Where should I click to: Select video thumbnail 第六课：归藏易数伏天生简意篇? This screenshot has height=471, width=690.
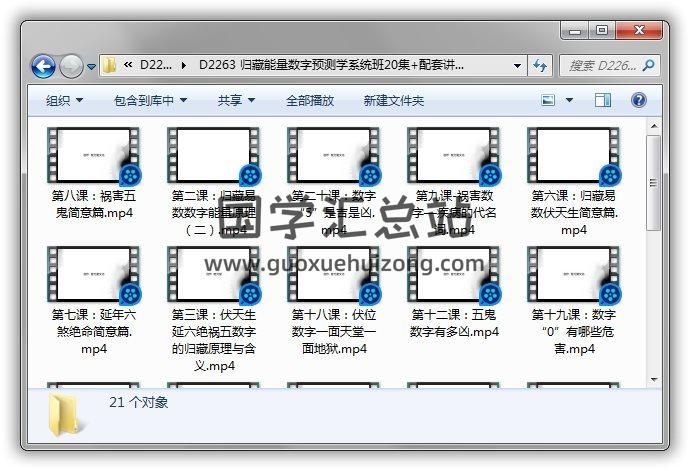[574, 156]
